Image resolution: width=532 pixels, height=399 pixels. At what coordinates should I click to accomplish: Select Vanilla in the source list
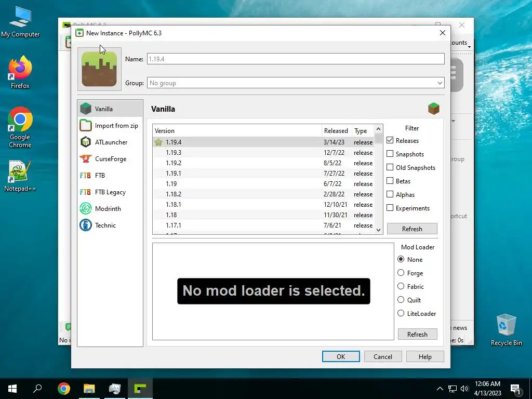[110, 109]
